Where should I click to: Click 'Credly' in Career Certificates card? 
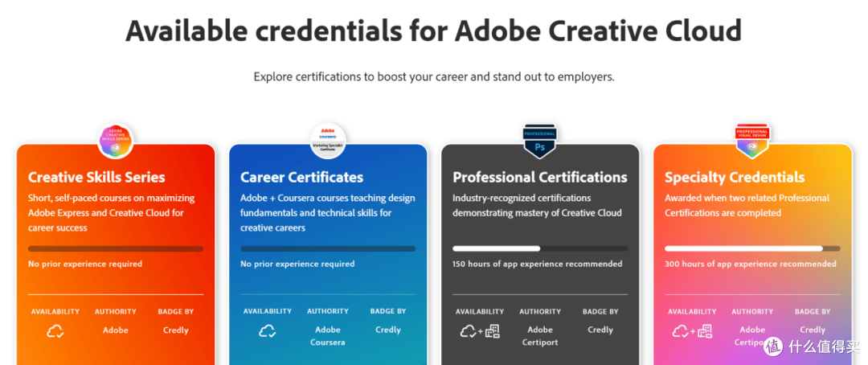coord(388,330)
